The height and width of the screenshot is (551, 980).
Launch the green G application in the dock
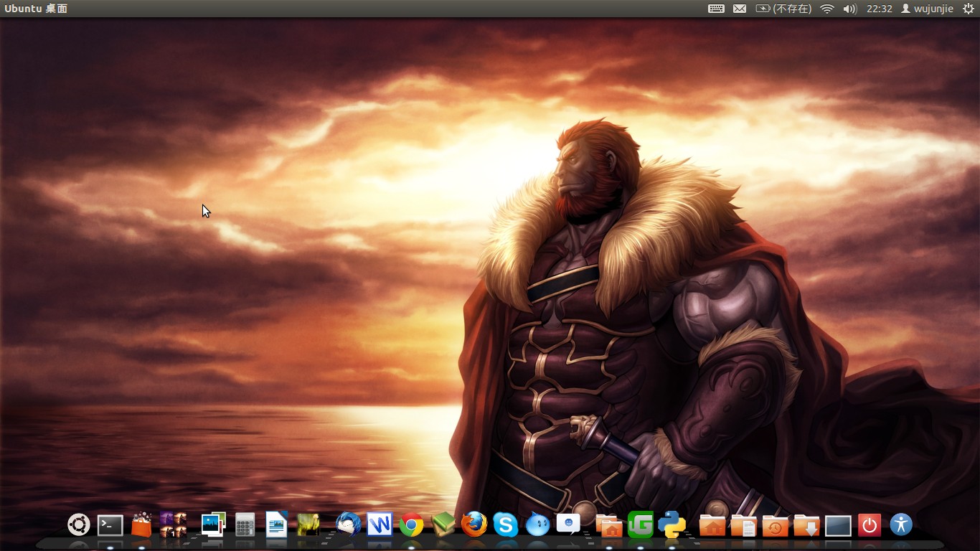(x=641, y=525)
